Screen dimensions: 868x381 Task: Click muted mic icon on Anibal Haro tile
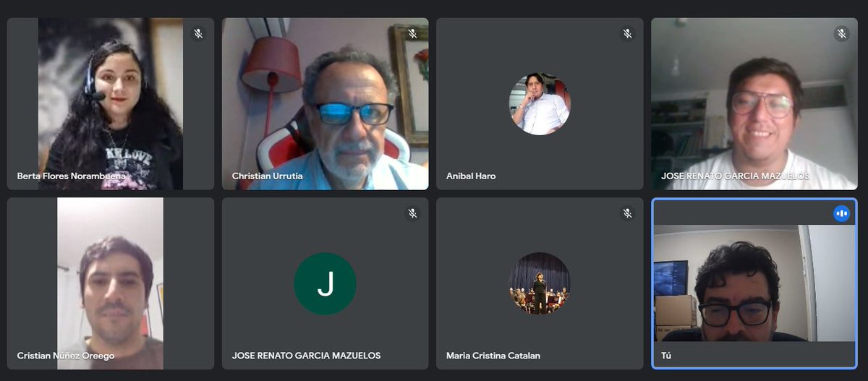coord(628,34)
